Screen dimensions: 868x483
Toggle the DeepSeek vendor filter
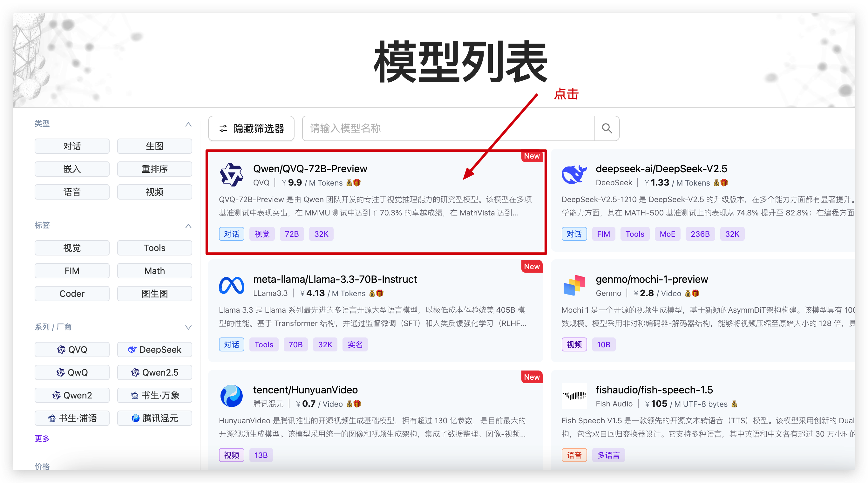pyautogui.click(x=155, y=350)
